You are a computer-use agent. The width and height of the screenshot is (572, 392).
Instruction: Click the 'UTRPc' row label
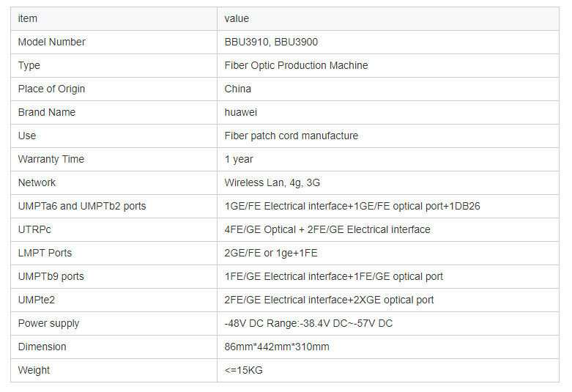click(x=34, y=229)
